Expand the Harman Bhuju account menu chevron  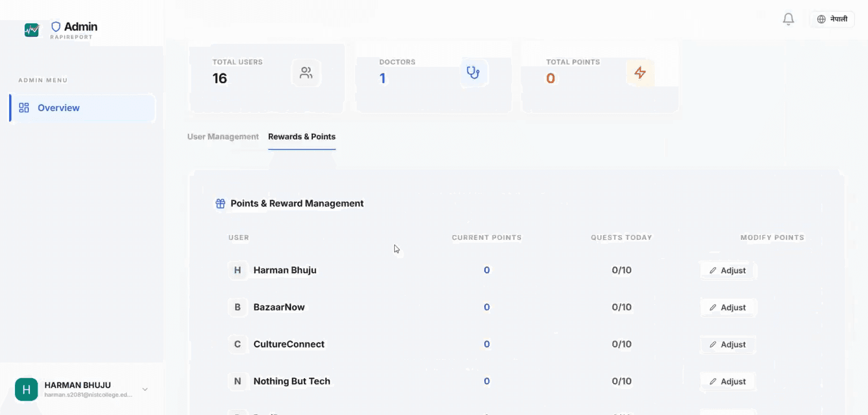(x=145, y=390)
